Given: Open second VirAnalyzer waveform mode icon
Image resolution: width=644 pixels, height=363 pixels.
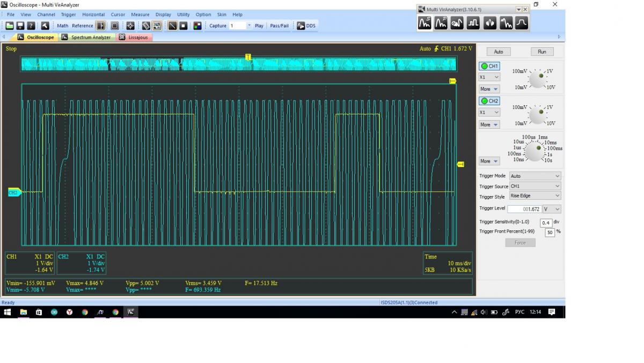Looking at the screenshot, I should (441, 23).
